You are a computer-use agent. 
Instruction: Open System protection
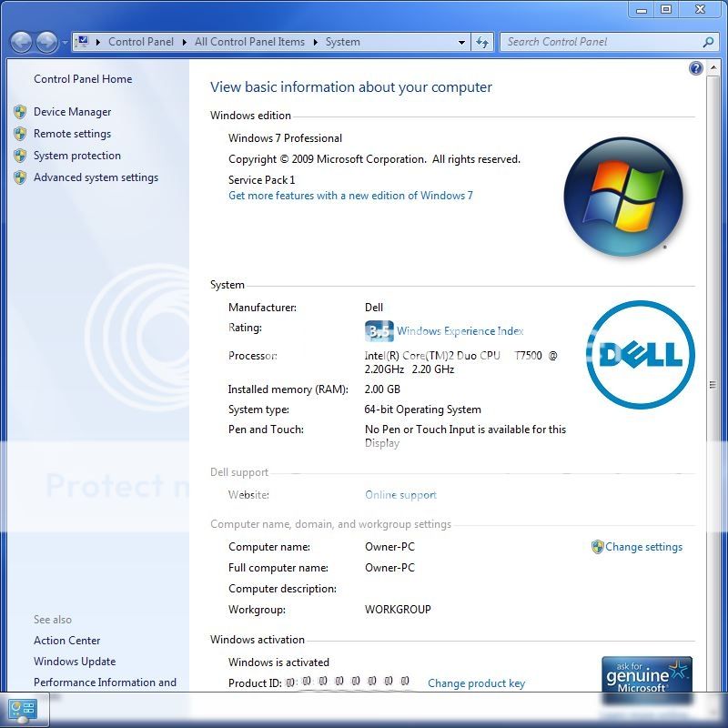[x=77, y=156]
